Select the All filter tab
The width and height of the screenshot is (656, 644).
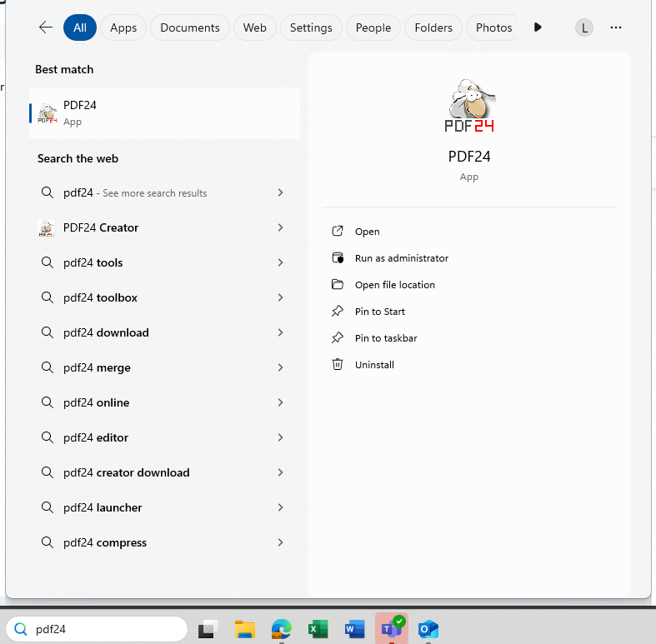point(80,27)
